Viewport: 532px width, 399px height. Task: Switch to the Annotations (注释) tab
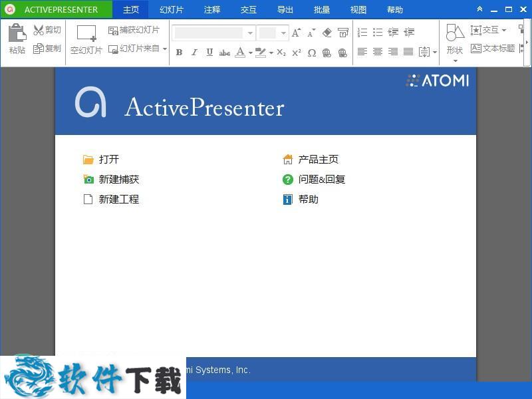(x=212, y=9)
